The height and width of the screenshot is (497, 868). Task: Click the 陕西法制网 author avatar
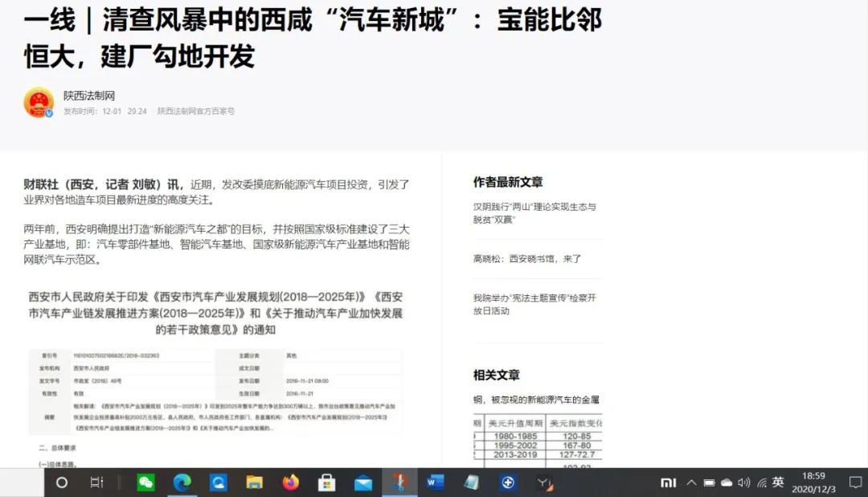tap(38, 102)
